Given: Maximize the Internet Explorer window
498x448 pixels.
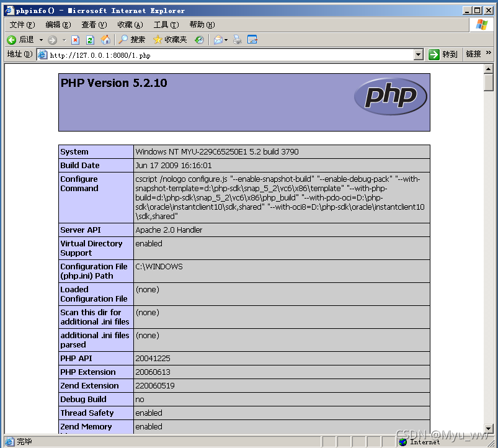Looking at the screenshot, I should 478,11.
